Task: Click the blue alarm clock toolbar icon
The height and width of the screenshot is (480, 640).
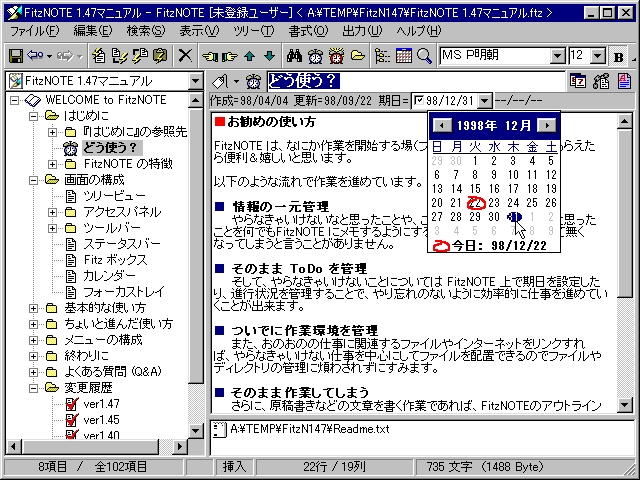Action: 315,56
